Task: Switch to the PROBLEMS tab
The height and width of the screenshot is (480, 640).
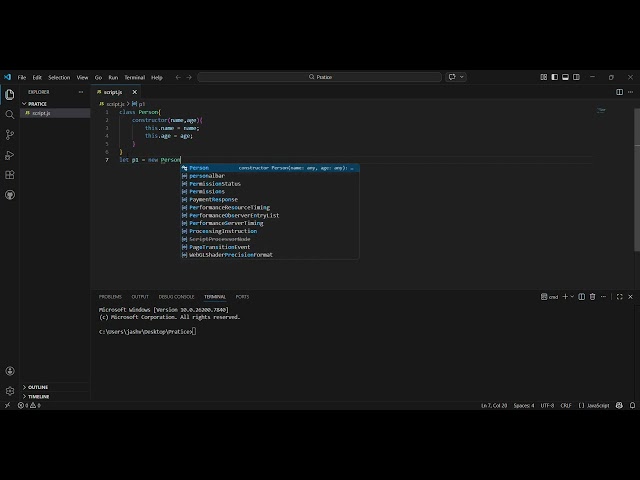Action: coord(110,297)
